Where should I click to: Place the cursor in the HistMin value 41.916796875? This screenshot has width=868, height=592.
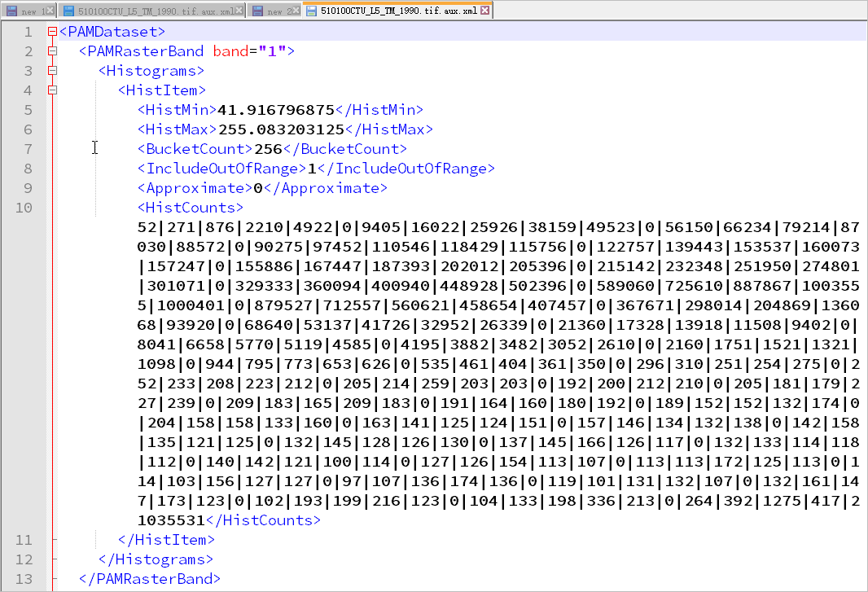coord(275,110)
